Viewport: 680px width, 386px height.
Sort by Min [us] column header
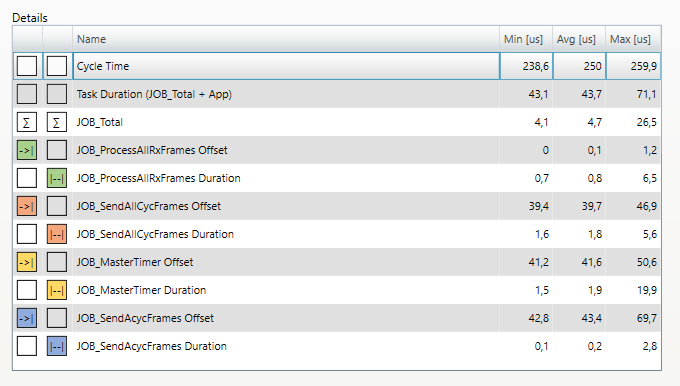[x=526, y=39]
